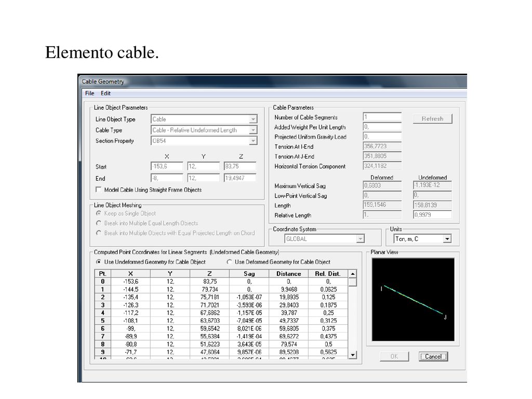
Task: Open the Section Property dropdown
Action: (x=253, y=141)
